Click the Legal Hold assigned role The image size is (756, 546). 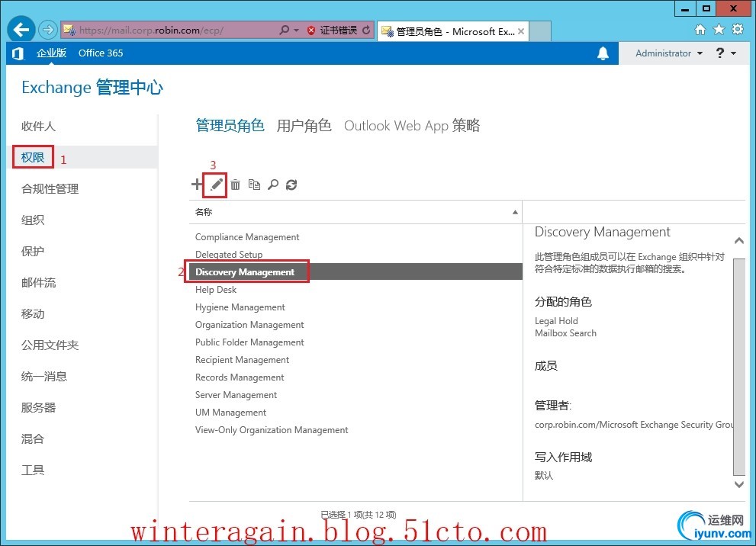point(556,321)
